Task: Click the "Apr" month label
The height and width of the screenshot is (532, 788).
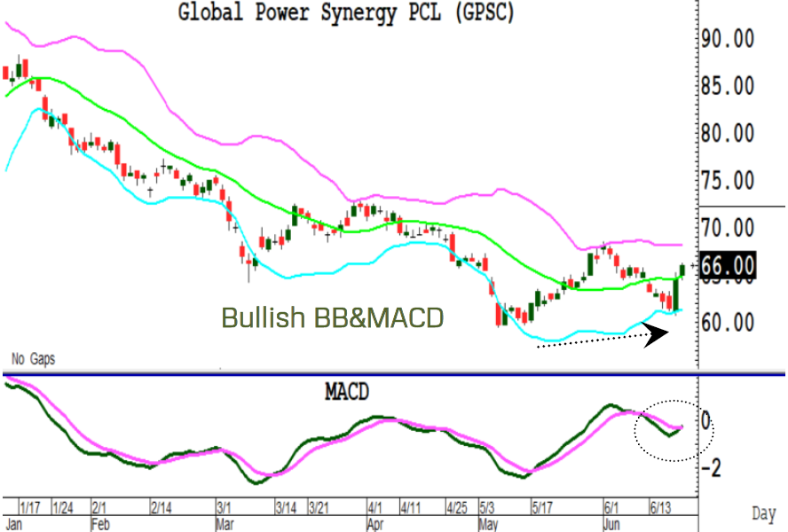Action: [375, 525]
